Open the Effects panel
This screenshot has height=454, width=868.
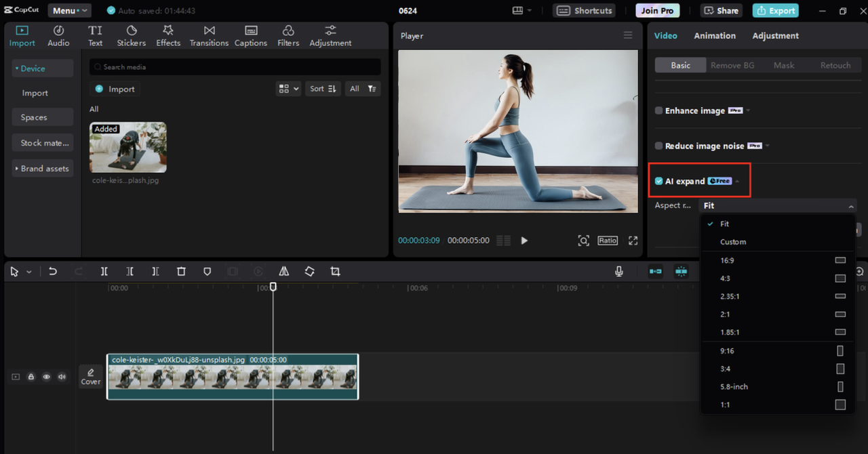coord(168,36)
